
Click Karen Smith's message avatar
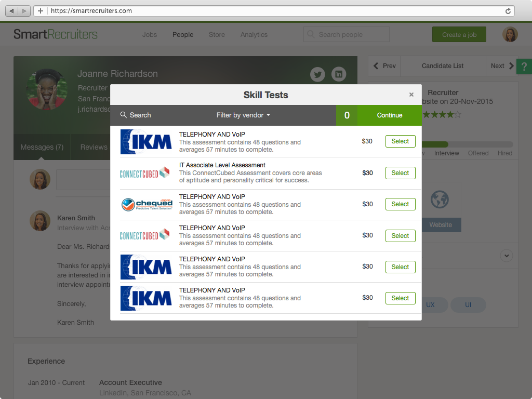tap(40, 221)
